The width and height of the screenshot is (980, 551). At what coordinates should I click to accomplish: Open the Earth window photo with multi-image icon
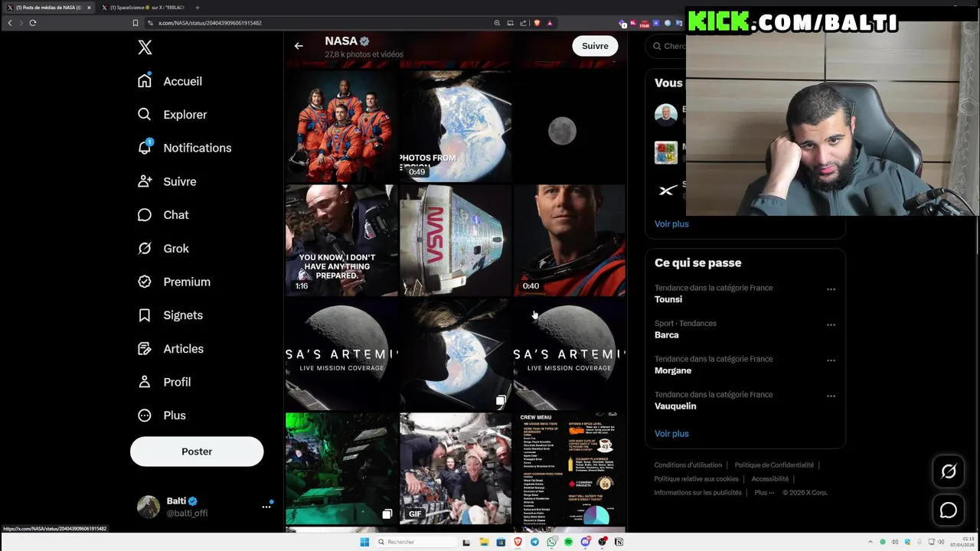click(456, 354)
